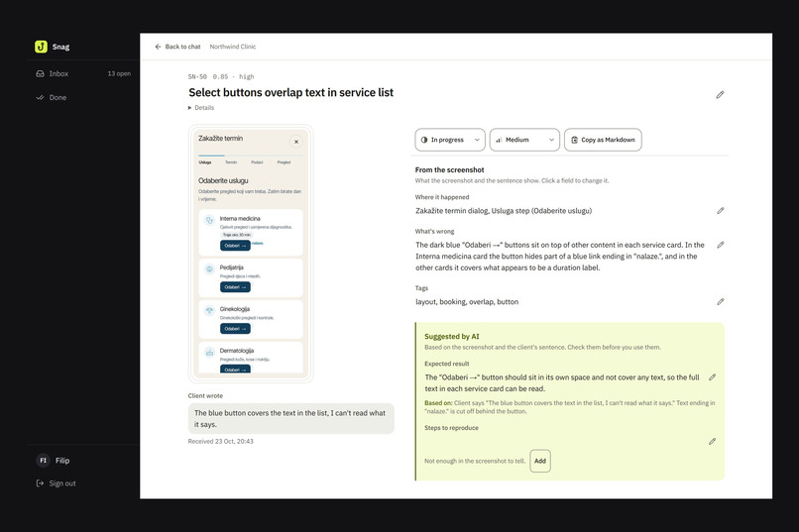Click the priority bars icon beside Medium
799x532 pixels.
(499, 140)
